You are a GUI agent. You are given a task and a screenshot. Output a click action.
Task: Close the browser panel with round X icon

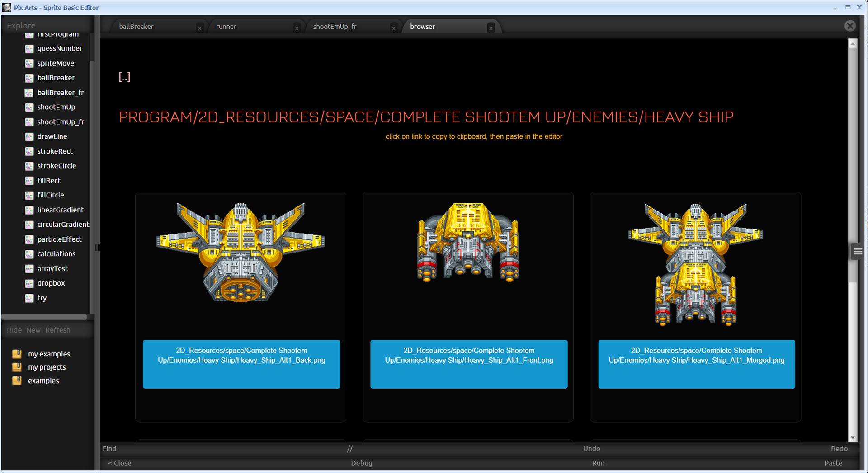[850, 26]
